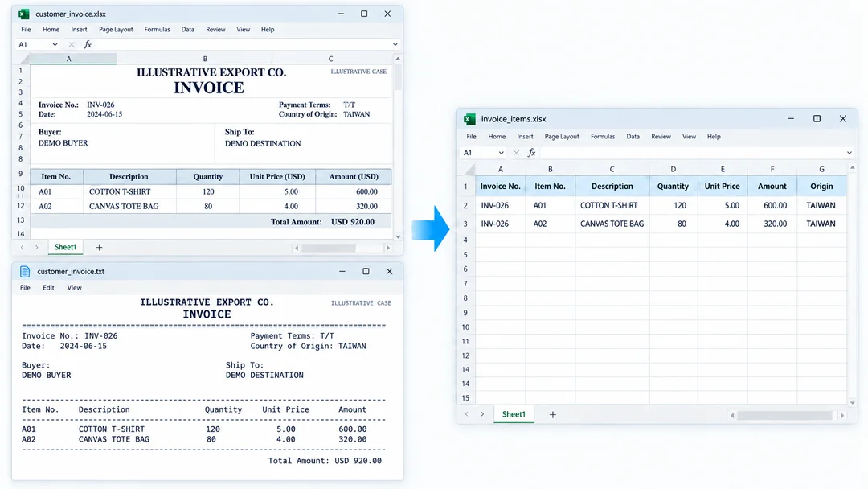Click Item No. header cell in invoice_items.xlsx
This screenshot has width=868, height=489.
click(551, 187)
